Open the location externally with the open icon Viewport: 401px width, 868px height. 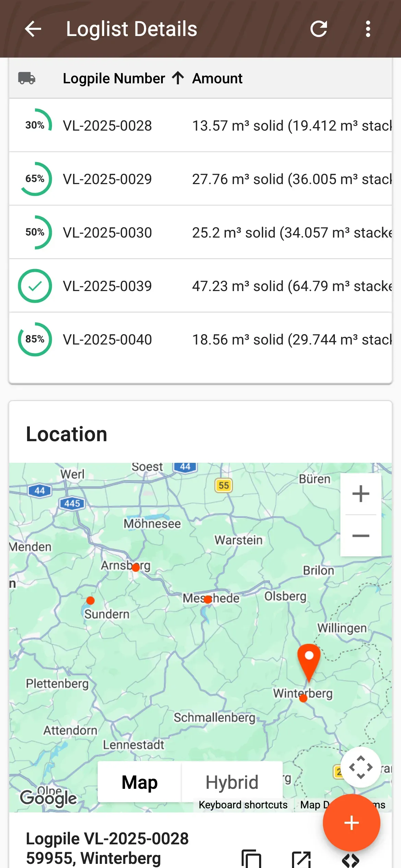click(301, 859)
